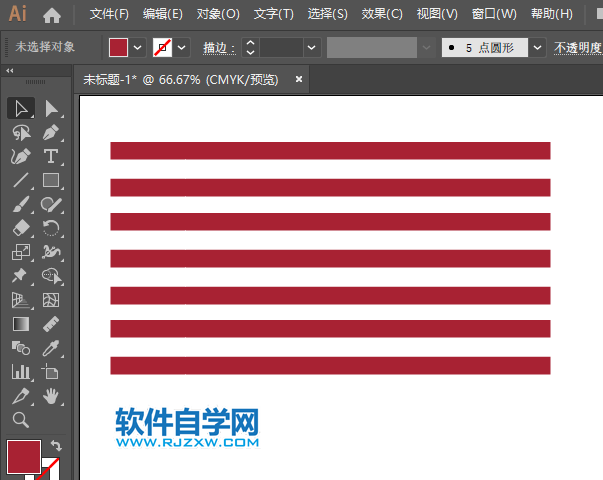Select the Selection tool (black arrow)
Viewport: 603px width, 480px height.
pos(21,108)
